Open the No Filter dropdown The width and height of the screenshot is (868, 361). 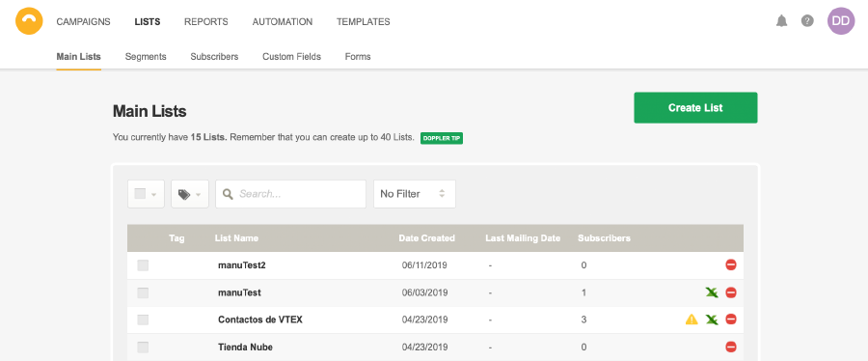[415, 194]
